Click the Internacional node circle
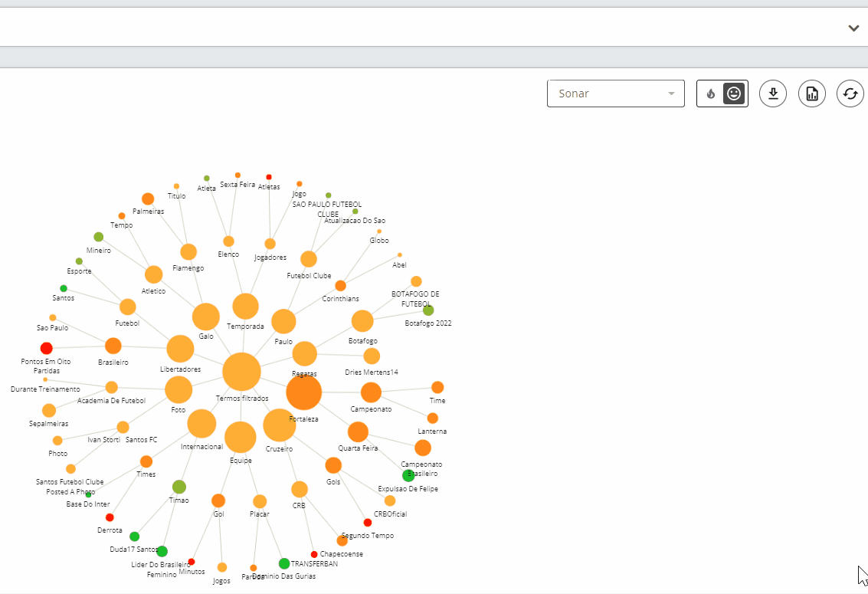 point(201,424)
